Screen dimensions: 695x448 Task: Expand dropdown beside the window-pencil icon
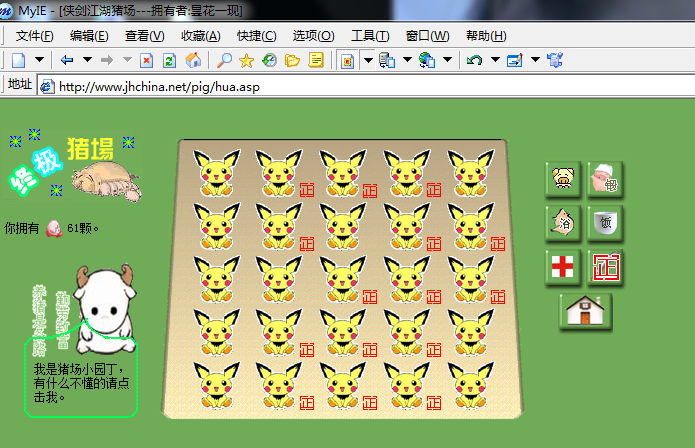[535, 59]
